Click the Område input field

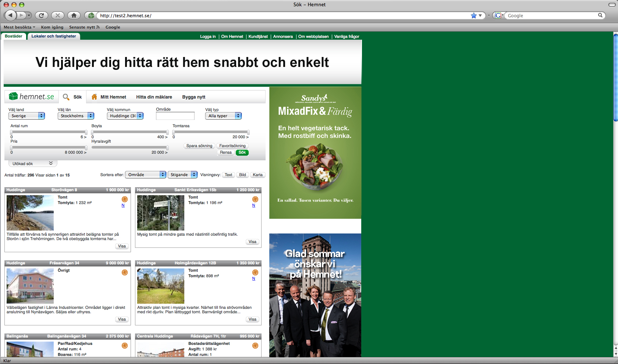[x=175, y=116]
